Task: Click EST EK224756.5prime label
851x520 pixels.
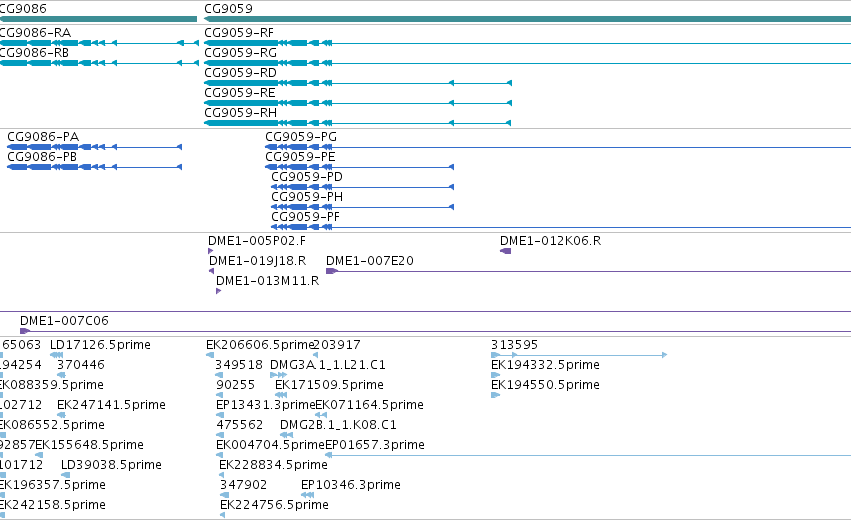Action: (275, 506)
